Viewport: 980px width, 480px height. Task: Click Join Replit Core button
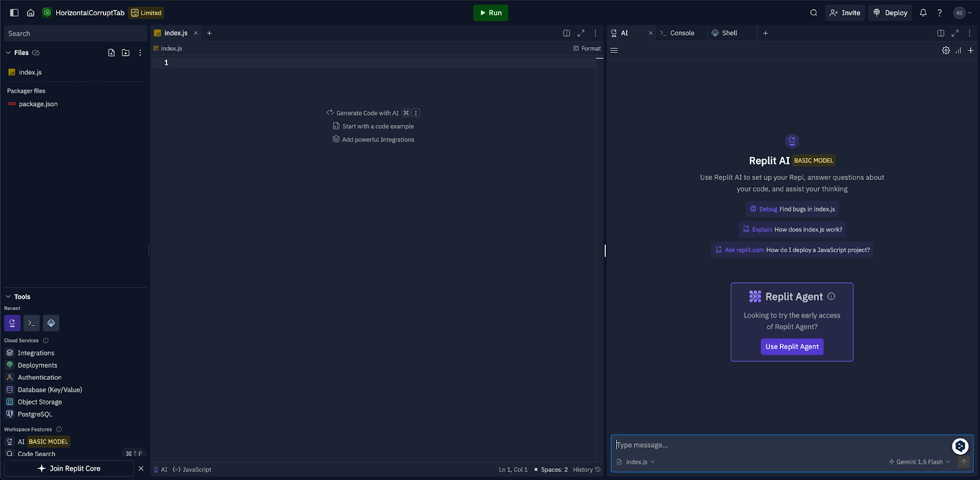(69, 468)
